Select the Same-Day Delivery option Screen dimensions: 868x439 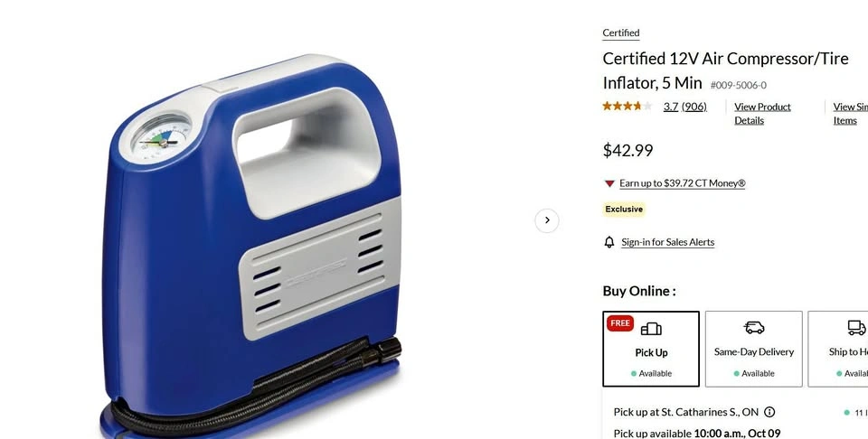(x=753, y=349)
